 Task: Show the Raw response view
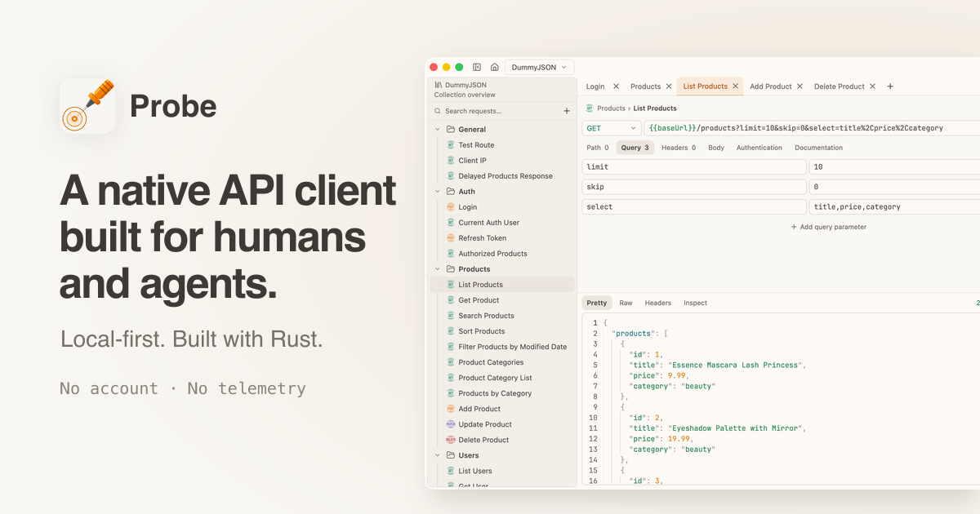click(626, 303)
